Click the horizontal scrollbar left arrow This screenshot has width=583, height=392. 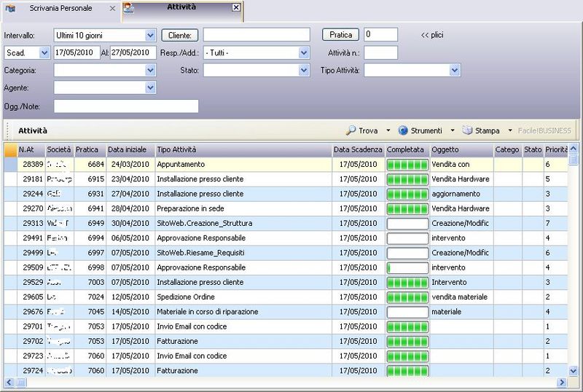click(x=9, y=382)
